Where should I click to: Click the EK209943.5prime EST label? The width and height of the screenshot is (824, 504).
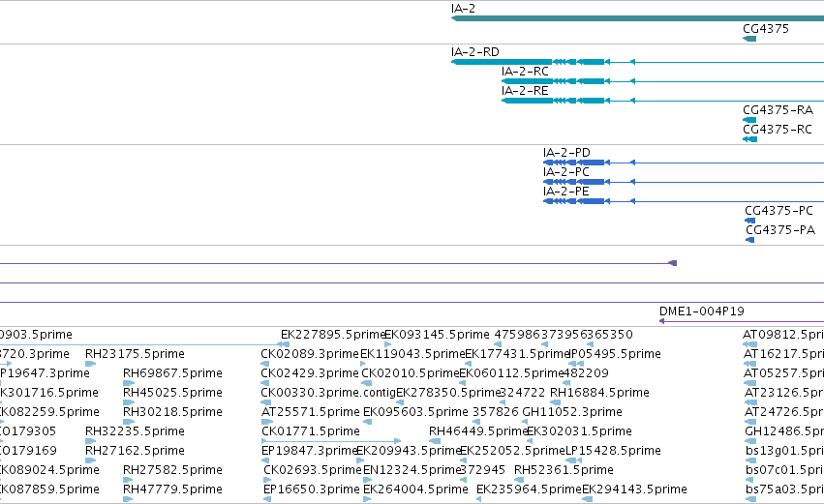(409, 451)
